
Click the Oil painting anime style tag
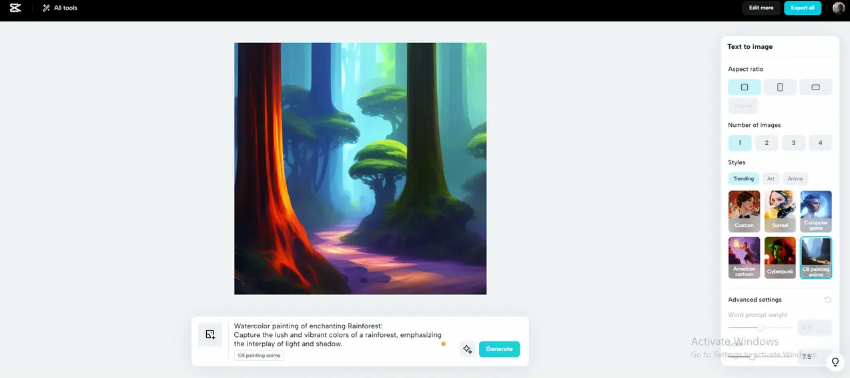[259, 356]
